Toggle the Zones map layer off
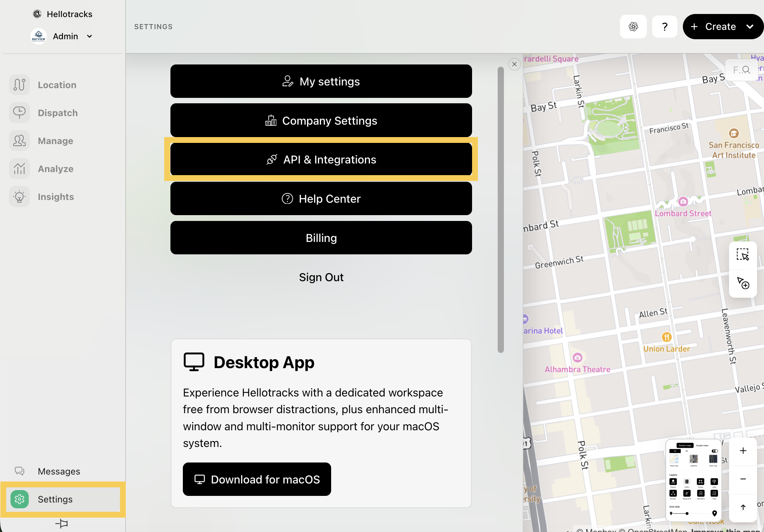This screenshot has width=764, height=532. (700, 482)
